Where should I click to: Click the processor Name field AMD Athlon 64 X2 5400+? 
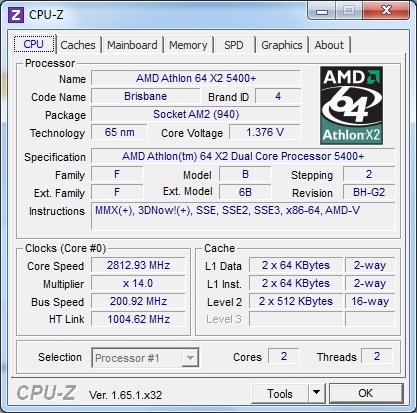[x=196, y=78]
